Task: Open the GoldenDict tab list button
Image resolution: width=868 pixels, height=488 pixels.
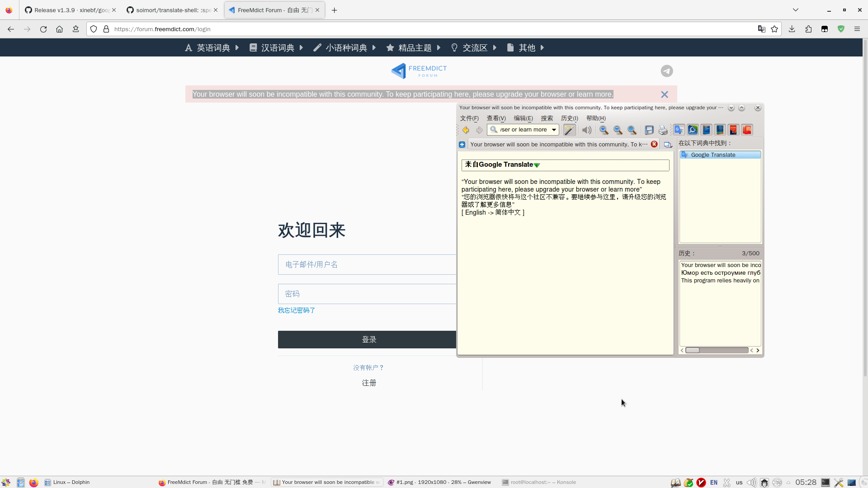Action: click(668, 145)
